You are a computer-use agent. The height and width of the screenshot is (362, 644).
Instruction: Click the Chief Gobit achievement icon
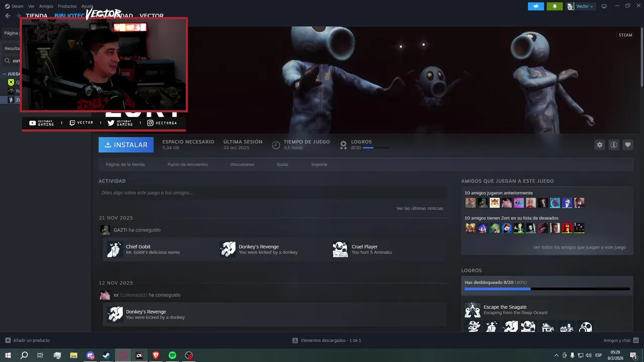point(114,249)
